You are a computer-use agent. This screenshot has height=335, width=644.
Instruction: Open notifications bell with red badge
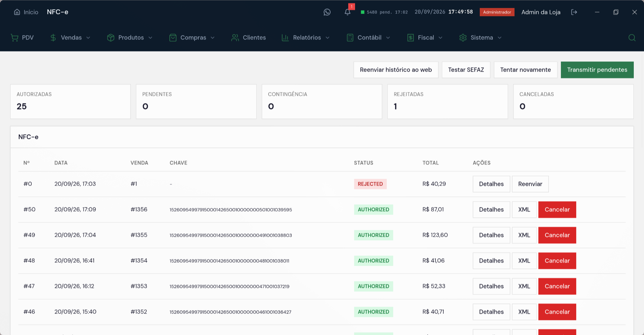click(x=348, y=12)
